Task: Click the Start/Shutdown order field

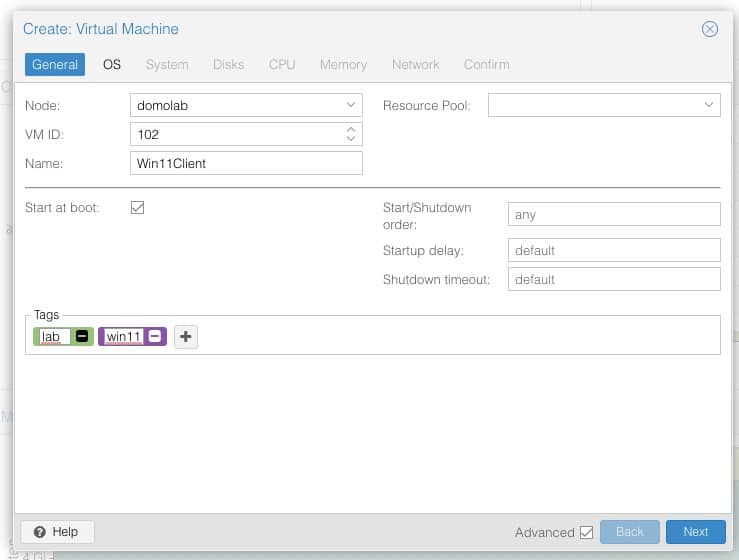Action: tap(614, 215)
